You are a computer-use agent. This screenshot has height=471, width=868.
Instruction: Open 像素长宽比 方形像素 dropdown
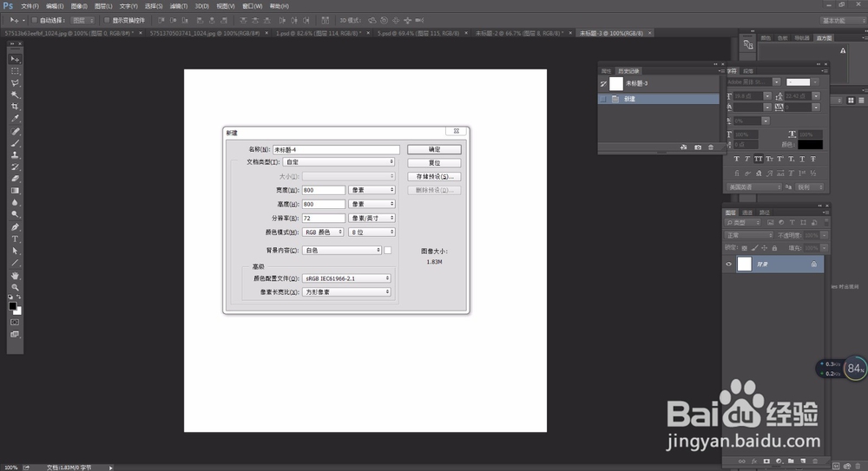click(x=346, y=291)
